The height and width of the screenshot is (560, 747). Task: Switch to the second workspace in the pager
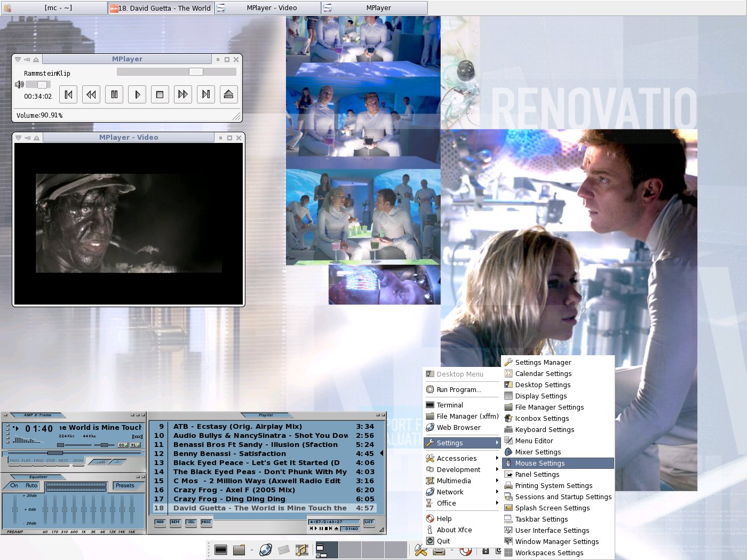[350, 550]
